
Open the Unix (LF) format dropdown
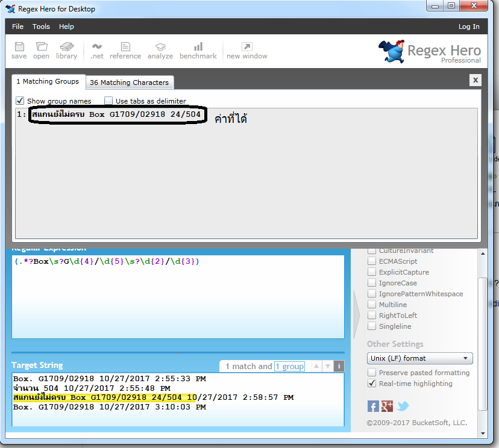click(x=420, y=358)
